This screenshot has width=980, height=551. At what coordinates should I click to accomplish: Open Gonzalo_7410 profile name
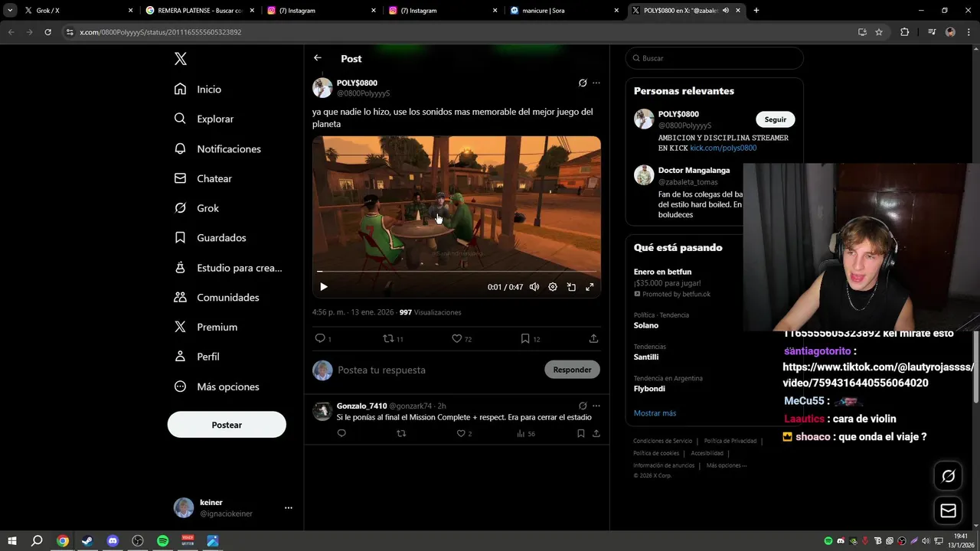[361, 406]
